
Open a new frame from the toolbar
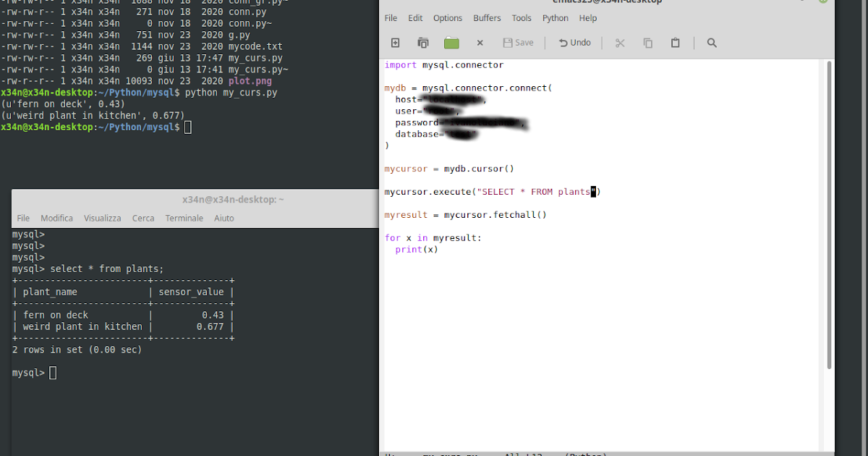click(422, 43)
